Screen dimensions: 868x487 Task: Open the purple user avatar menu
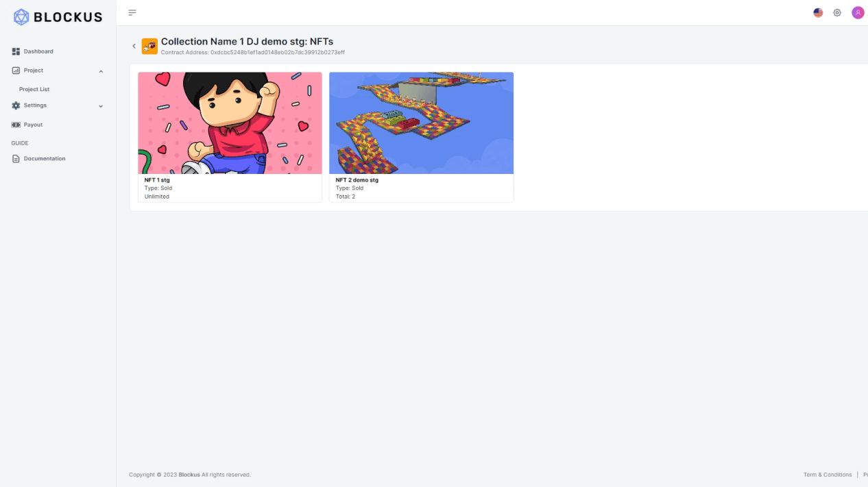coord(858,12)
